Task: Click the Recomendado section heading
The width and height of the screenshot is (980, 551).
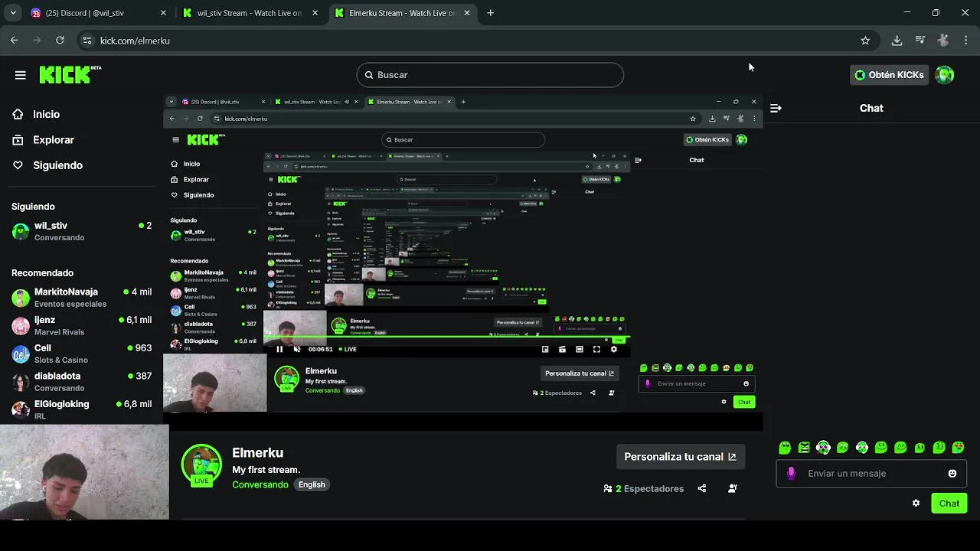Action: click(42, 273)
